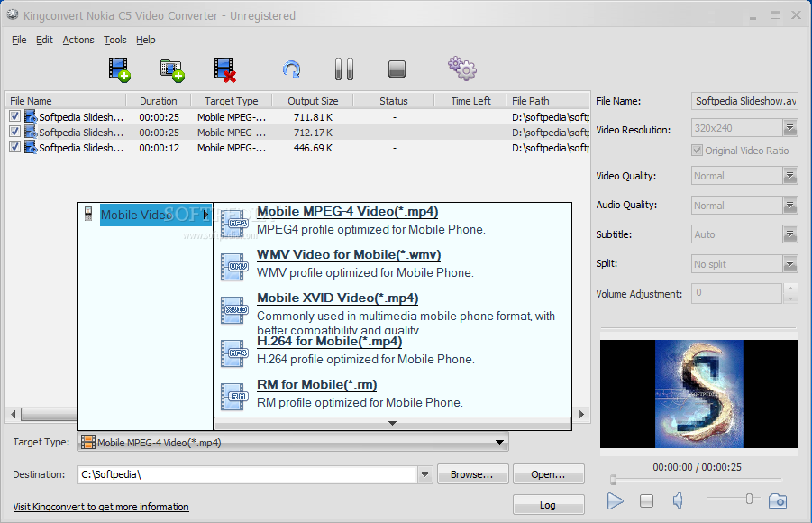Viewport: 812px width, 523px height.
Task: Sort the list by the Output Size header
Action: pos(313,101)
